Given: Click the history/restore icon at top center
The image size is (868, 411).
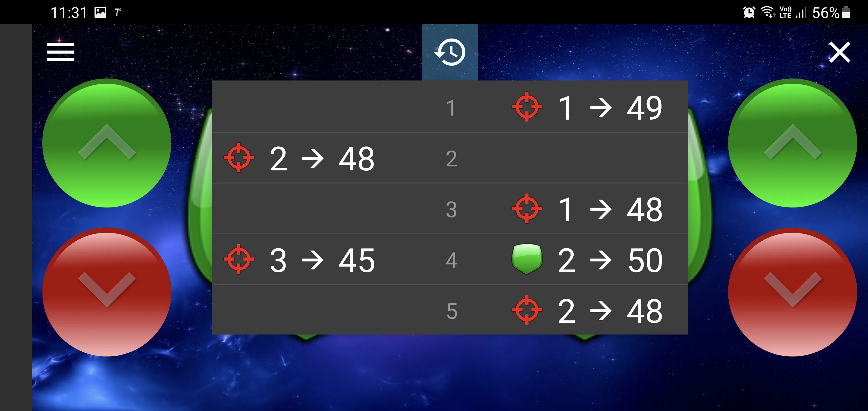Looking at the screenshot, I should (x=451, y=51).
